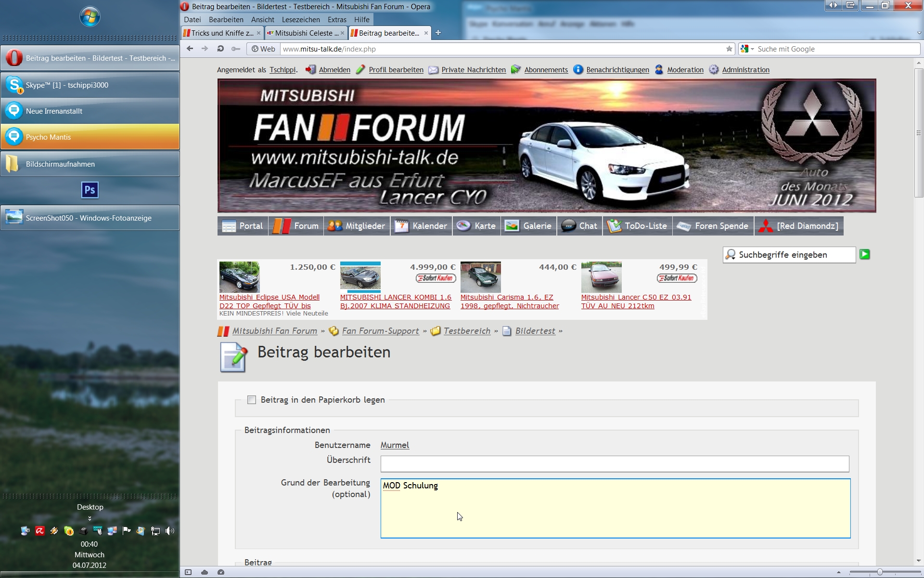Click the Lancer C50 ad thumbnail
924x578 pixels.
601,277
